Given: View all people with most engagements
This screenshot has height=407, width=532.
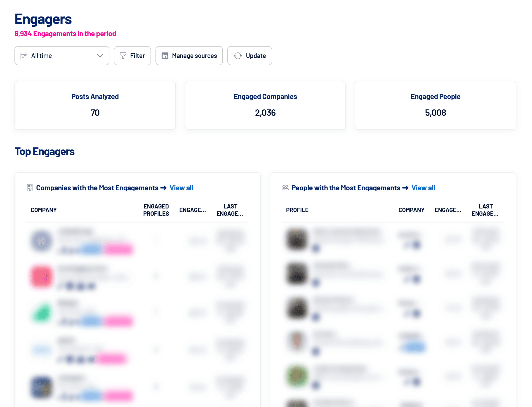Looking at the screenshot, I should click(423, 188).
